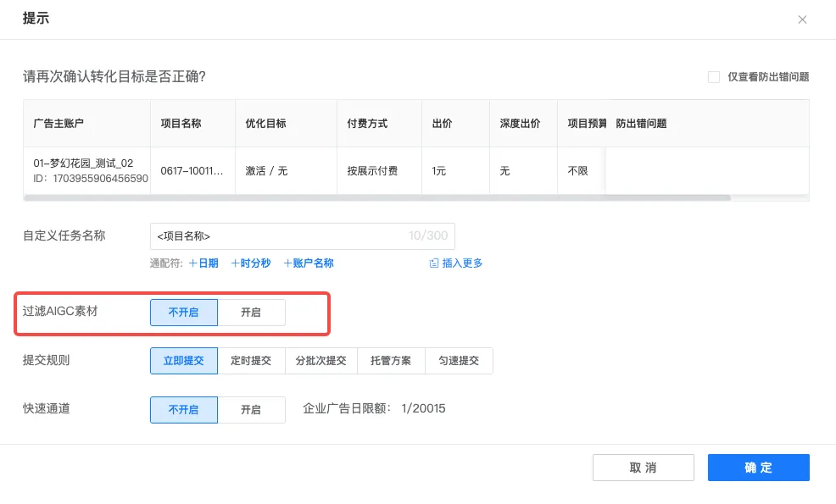Click project name cell 0617-10011...
The image size is (836, 504).
coord(192,171)
